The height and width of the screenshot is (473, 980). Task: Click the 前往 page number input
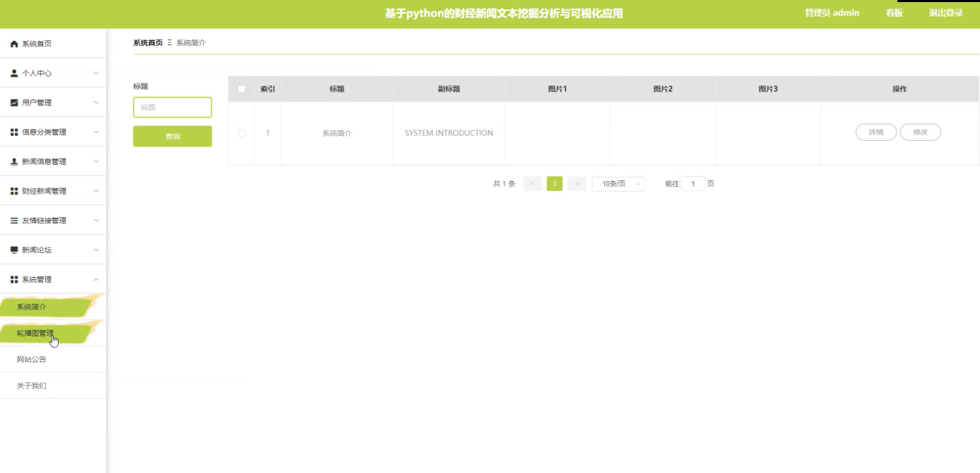click(693, 184)
